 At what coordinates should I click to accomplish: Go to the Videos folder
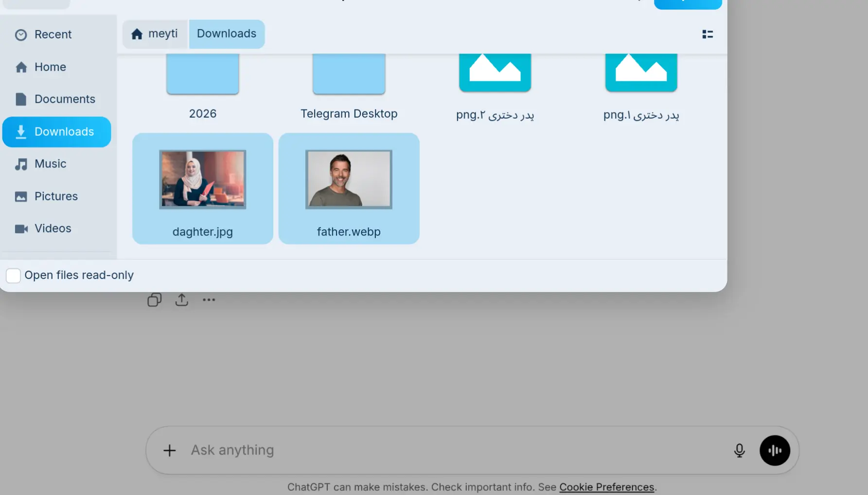click(53, 228)
